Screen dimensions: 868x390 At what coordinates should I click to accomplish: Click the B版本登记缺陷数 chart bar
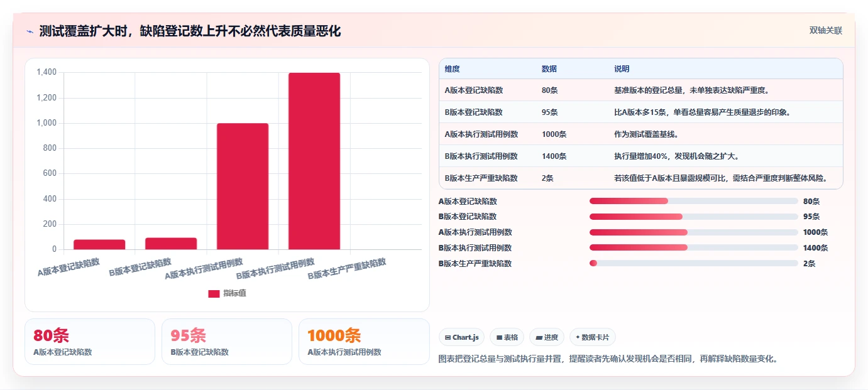(x=171, y=244)
